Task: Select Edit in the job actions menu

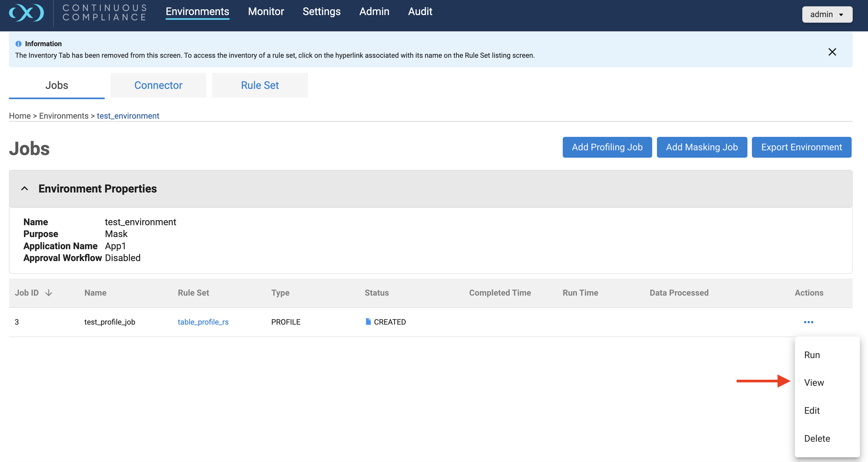Action: pos(812,411)
